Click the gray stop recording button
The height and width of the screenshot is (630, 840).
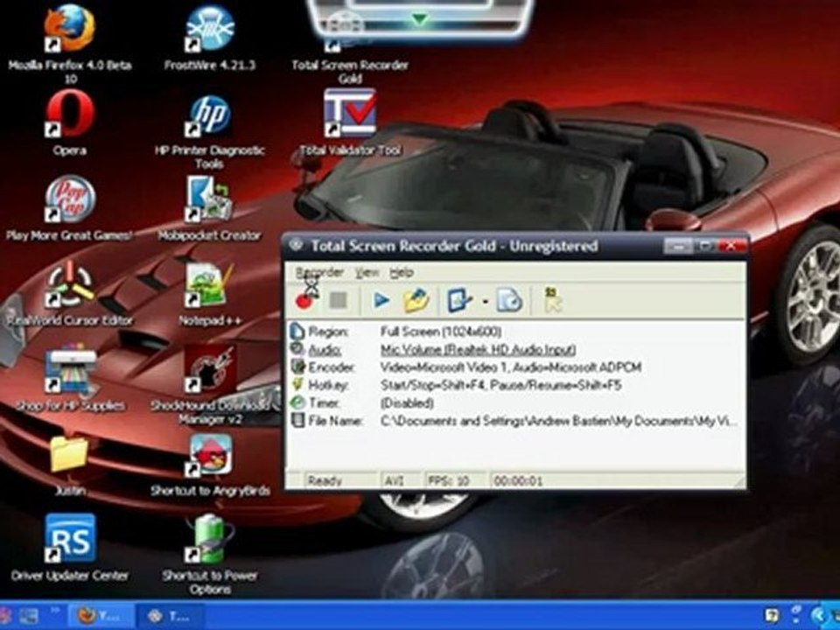point(338,300)
